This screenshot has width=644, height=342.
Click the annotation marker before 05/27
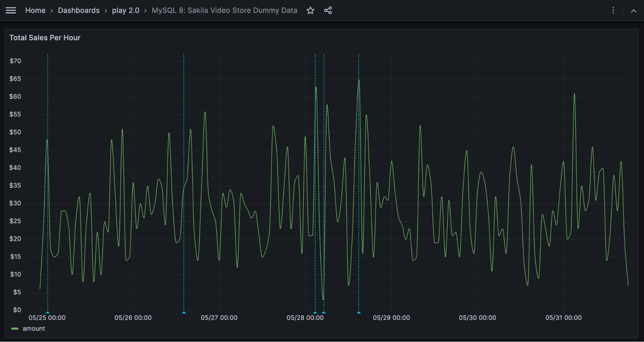tap(184, 312)
